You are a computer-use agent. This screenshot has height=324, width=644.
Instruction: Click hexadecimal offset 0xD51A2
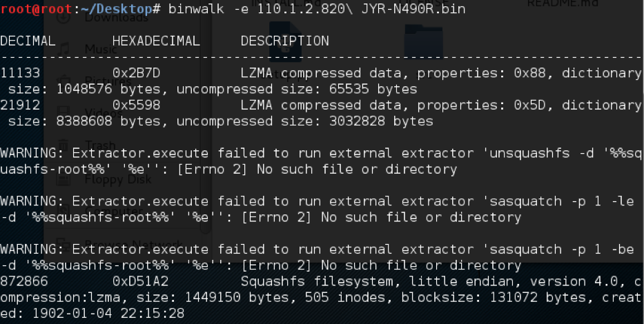point(140,281)
